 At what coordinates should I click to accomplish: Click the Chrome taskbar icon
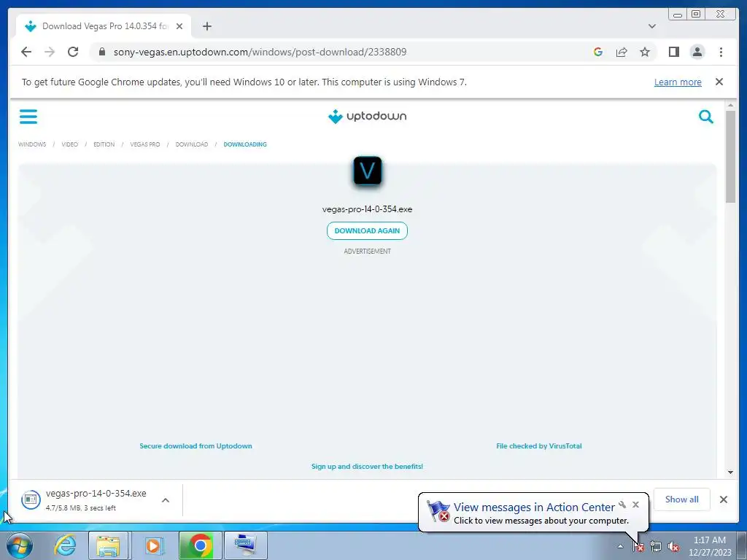coord(201,545)
